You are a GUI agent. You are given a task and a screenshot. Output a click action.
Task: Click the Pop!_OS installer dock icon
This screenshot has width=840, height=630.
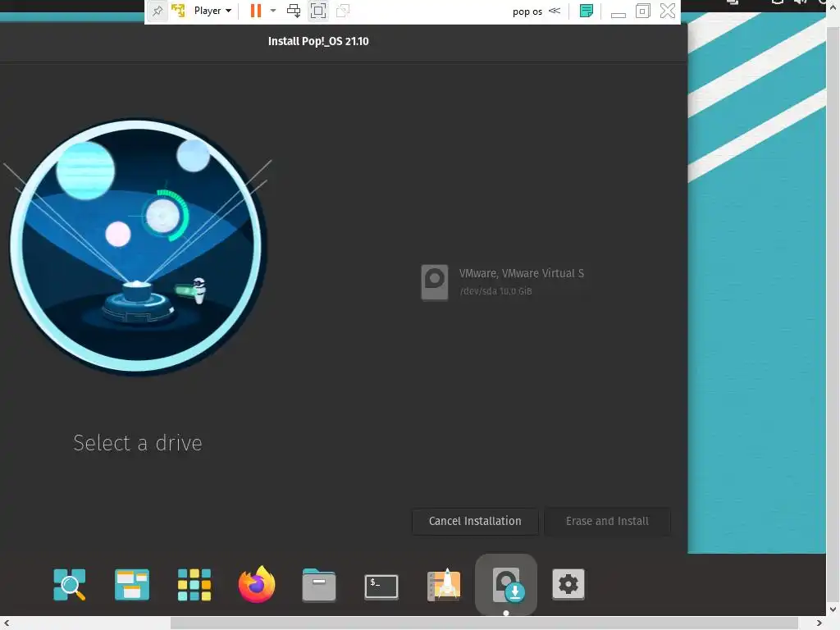(x=506, y=584)
